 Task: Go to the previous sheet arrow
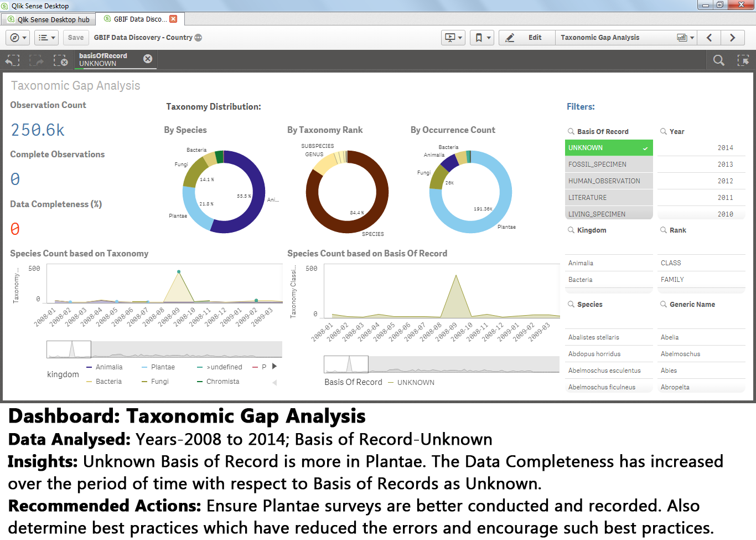709,38
